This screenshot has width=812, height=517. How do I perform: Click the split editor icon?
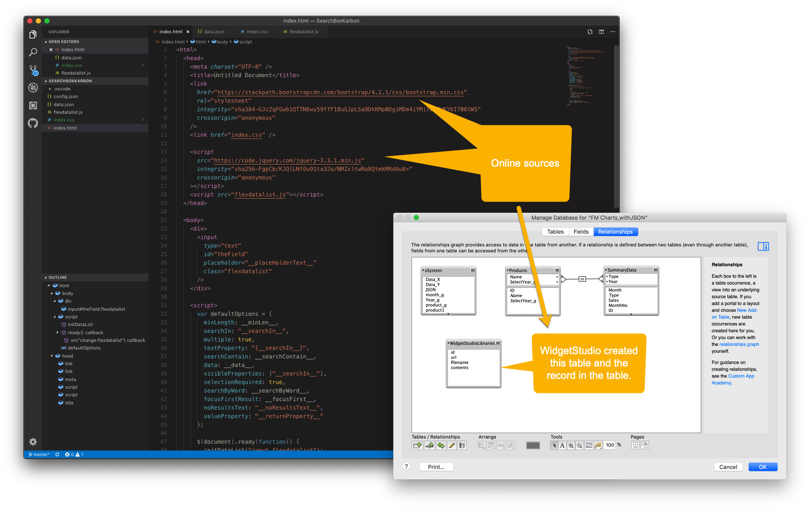[x=601, y=32]
